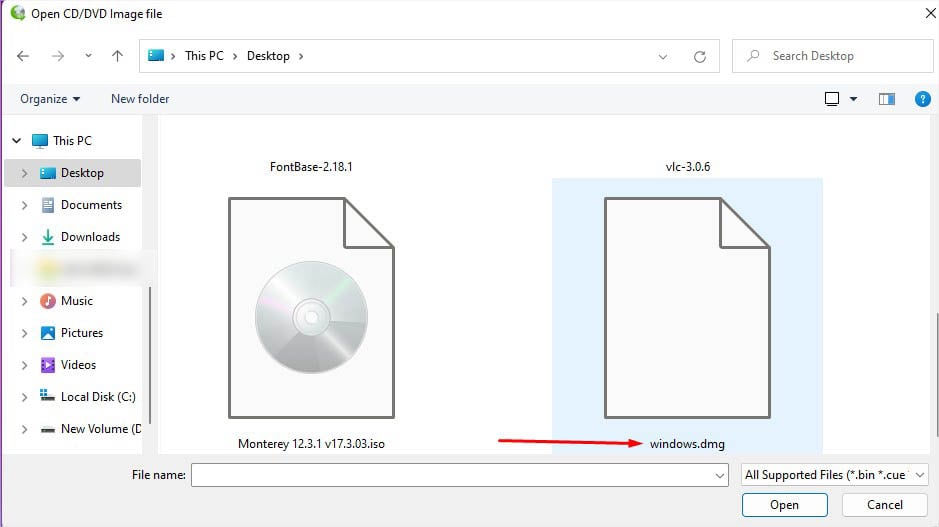Open address bar history dropdown
Viewport: 939px width, 527px height.
[x=662, y=56]
